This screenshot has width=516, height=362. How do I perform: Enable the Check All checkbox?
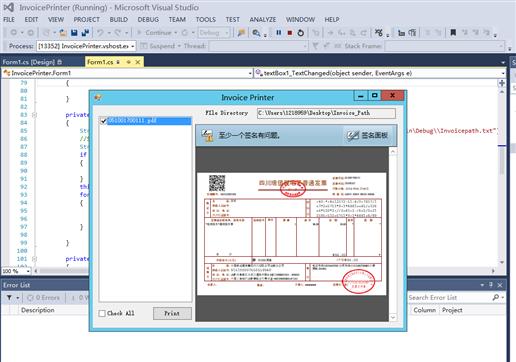point(102,313)
